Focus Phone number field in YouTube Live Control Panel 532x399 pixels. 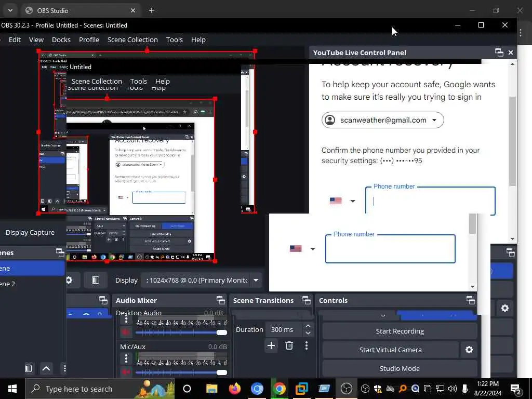(x=430, y=201)
